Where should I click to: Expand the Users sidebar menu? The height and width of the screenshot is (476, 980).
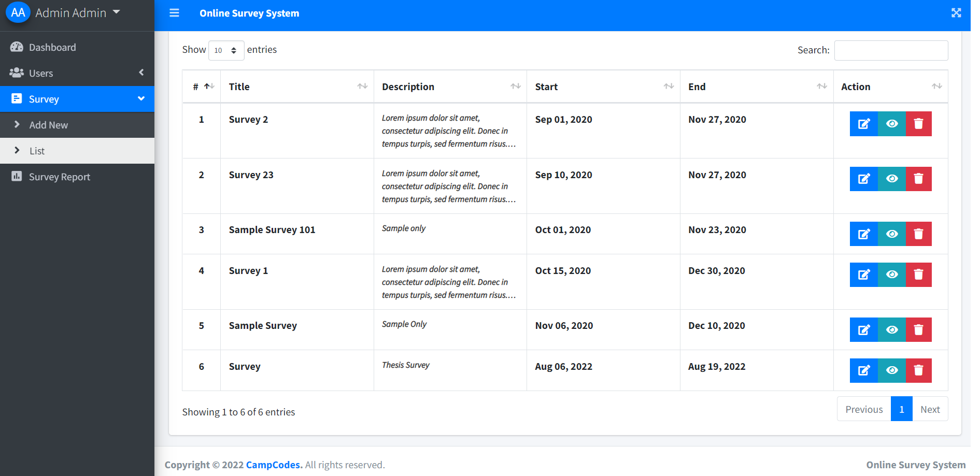(77, 73)
